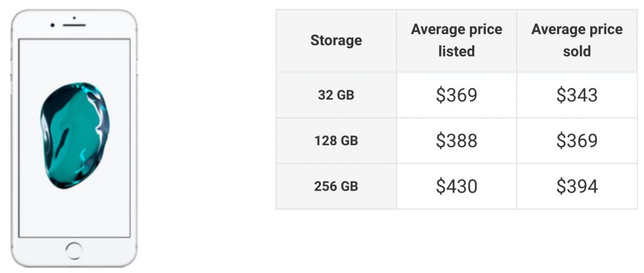Image resolution: width=644 pixels, height=273 pixels.
Task: Select the Average price sold header
Action: [577, 41]
